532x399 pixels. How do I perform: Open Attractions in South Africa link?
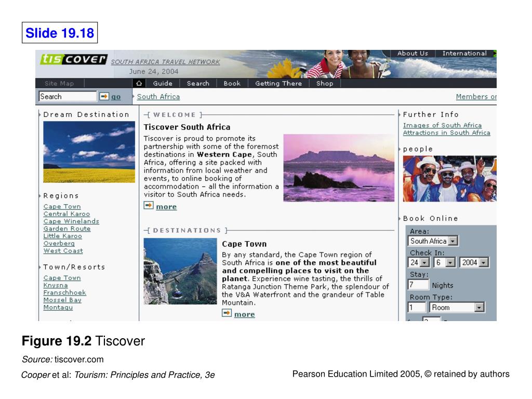pos(446,132)
